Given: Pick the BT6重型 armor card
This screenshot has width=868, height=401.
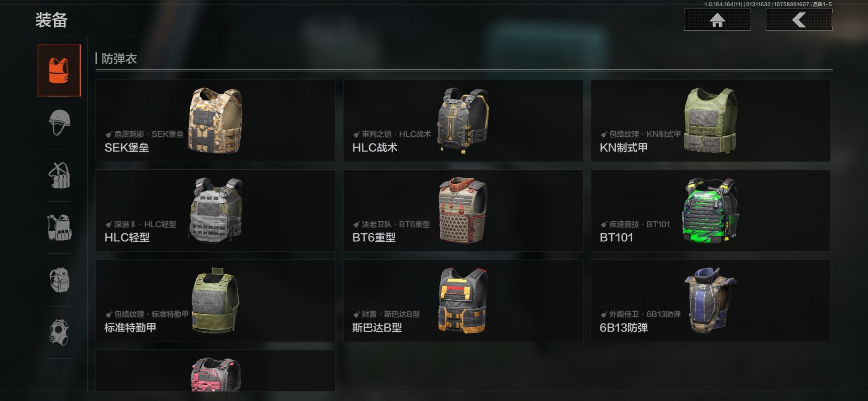Looking at the screenshot, I should (x=463, y=210).
